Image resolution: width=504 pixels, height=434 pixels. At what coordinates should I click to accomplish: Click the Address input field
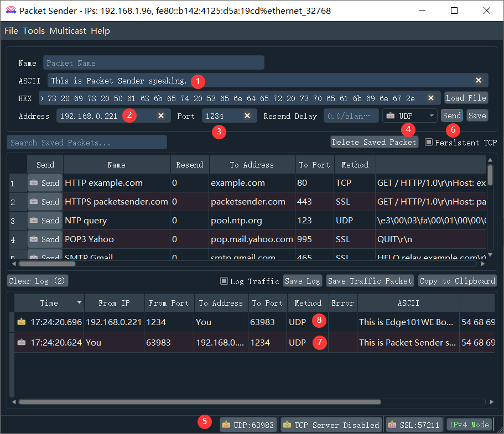pos(113,116)
